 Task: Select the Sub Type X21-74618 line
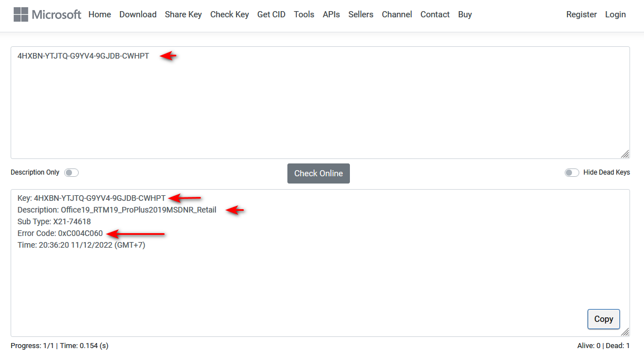click(x=54, y=221)
